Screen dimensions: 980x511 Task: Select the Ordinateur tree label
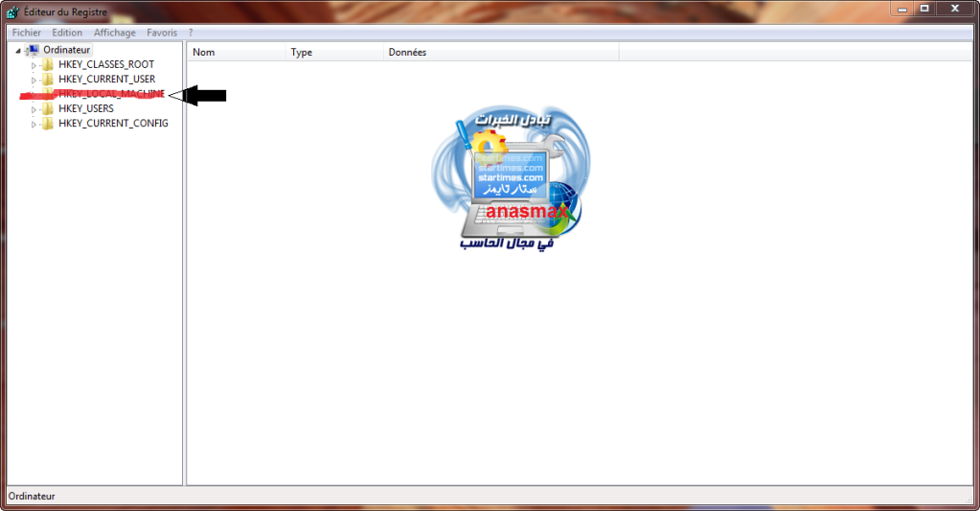[x=66, y=50]
